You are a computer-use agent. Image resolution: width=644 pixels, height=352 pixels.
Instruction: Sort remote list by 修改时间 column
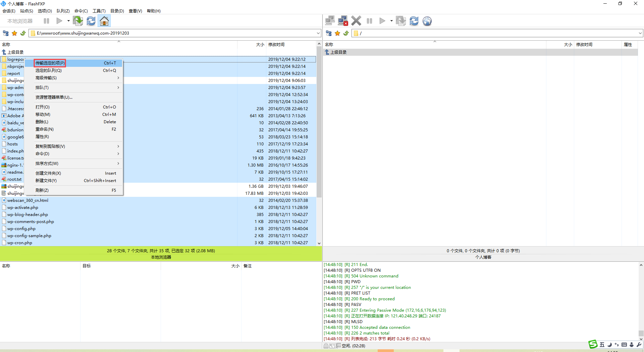[x=584, y=45]
